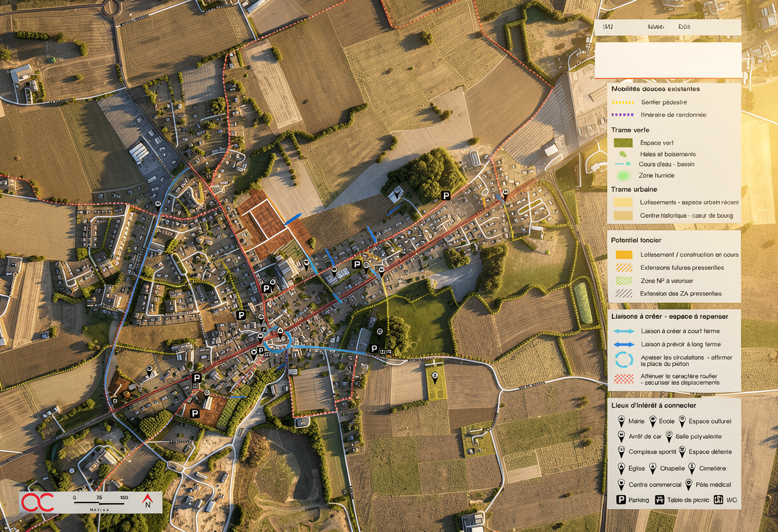Select the Arrêt de car legend icon

[x=621, y=436]
